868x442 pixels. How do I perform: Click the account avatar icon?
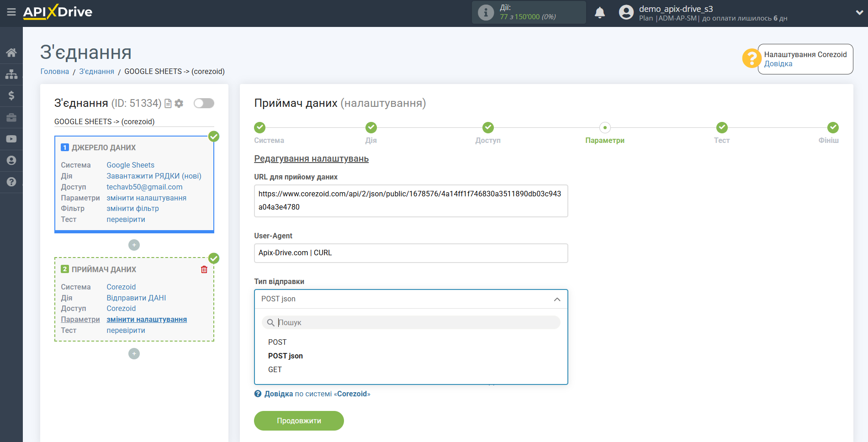(626, 12)
